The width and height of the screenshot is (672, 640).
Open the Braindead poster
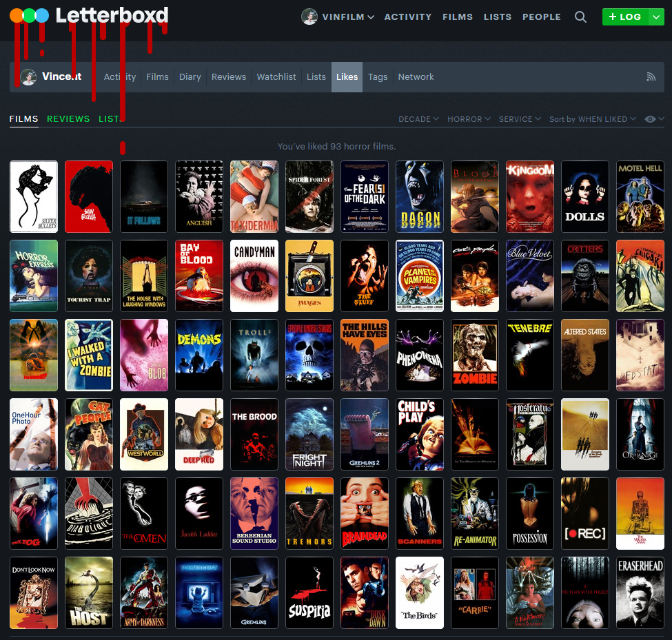(x=365, y=514)
